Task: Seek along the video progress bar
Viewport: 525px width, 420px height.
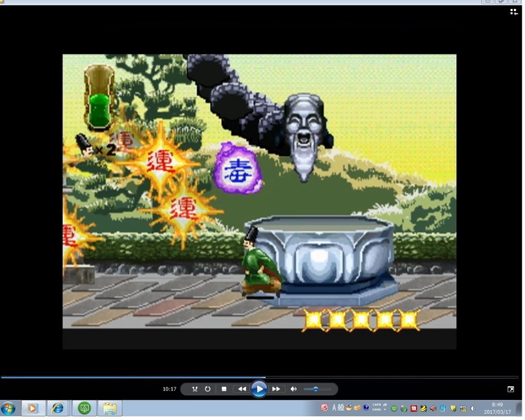Action: click(259, 377)
